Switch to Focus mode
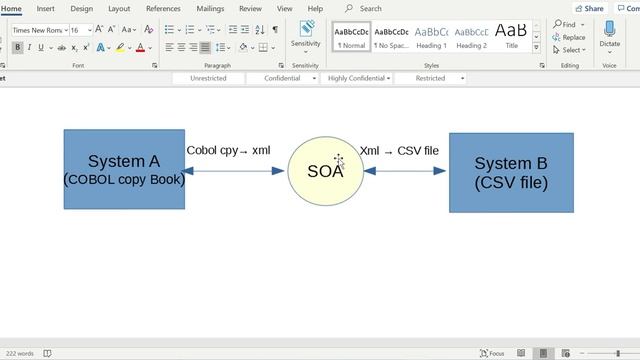640x360 pixels. pyautogui.click(x=492, y=353)
